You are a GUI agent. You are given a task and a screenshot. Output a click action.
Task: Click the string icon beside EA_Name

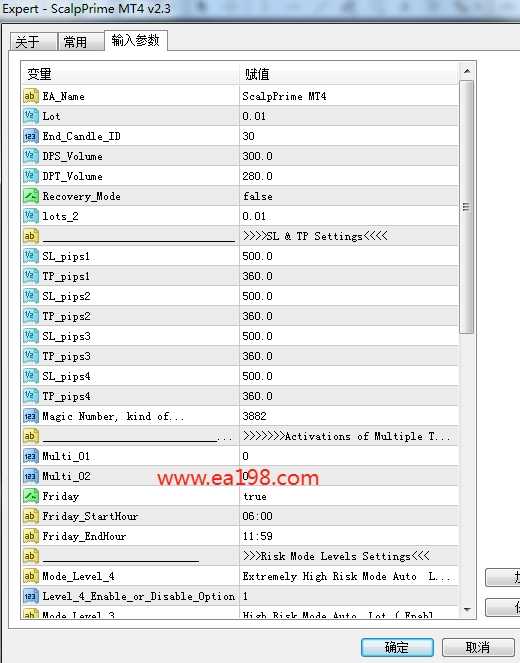coord(31,96)
